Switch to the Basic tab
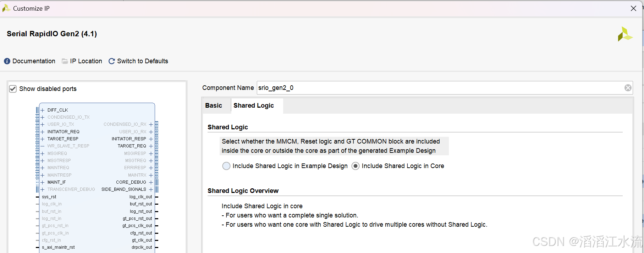This screenshot has width=644, height=253. pyautogui.click(x=214, y=106)
